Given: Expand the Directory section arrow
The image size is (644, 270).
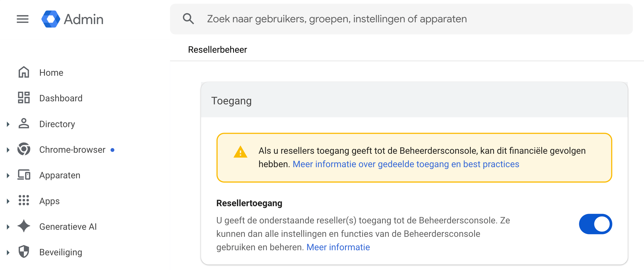Looking at the screenshot, I should (8, 124).
